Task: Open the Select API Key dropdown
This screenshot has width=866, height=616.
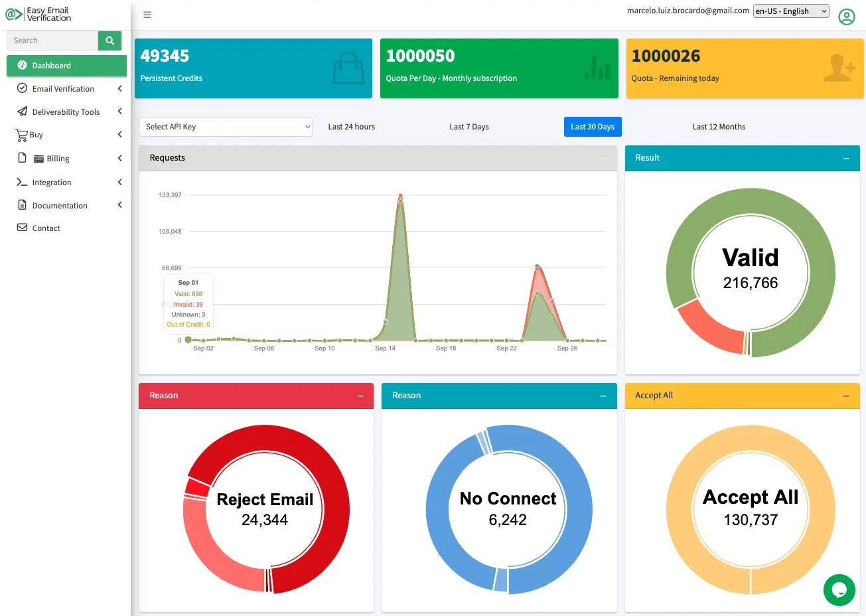Action: click(226, 127)
